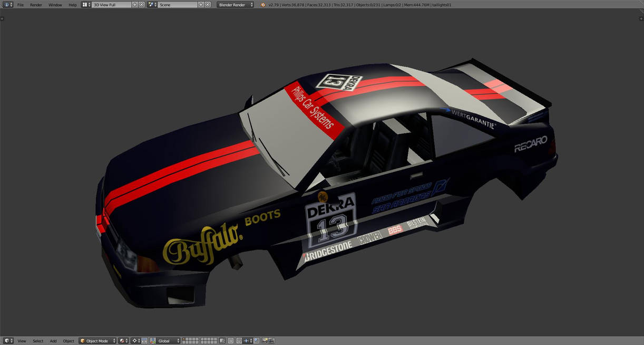Open the Object Mode dropdown
Viewport: 644px width, 345px height.
97,341
